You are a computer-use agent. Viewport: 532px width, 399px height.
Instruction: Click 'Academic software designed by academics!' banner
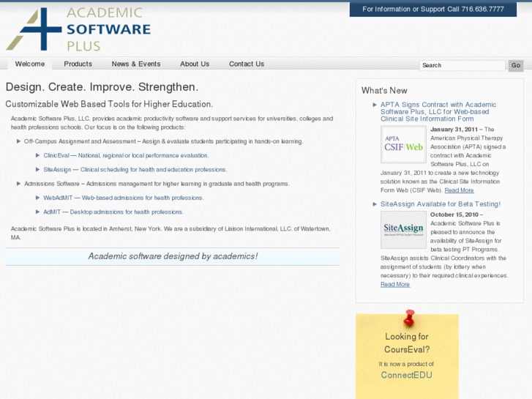point(173,256)
